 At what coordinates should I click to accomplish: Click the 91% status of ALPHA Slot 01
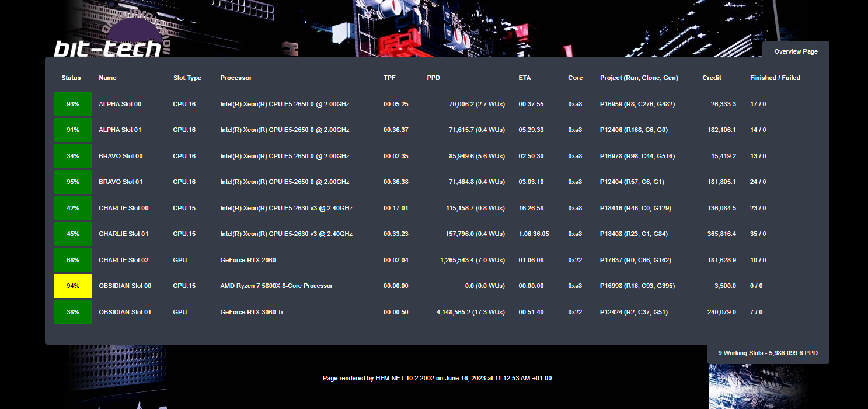pyautogui.click(x=73, y=130)
